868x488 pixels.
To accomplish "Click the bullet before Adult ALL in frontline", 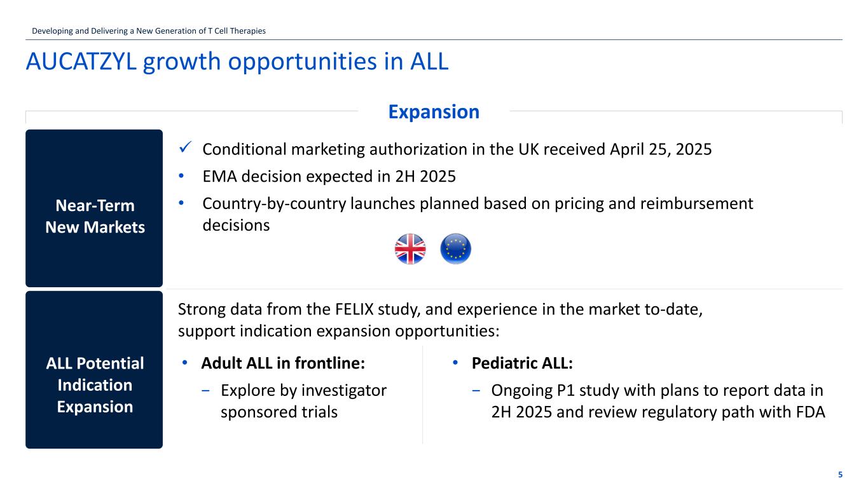I will point(184,362).
